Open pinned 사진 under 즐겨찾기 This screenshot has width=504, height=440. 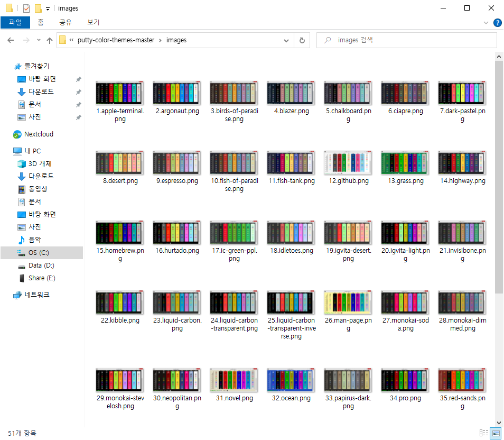pyautogui.click(x=34, y=117)
